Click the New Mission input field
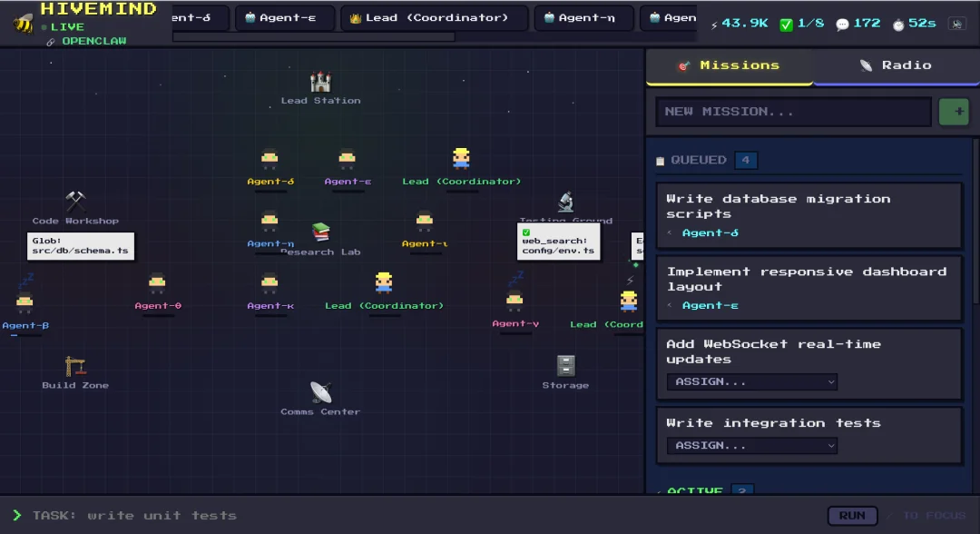980x534 pixels. (x=793, y=112)
